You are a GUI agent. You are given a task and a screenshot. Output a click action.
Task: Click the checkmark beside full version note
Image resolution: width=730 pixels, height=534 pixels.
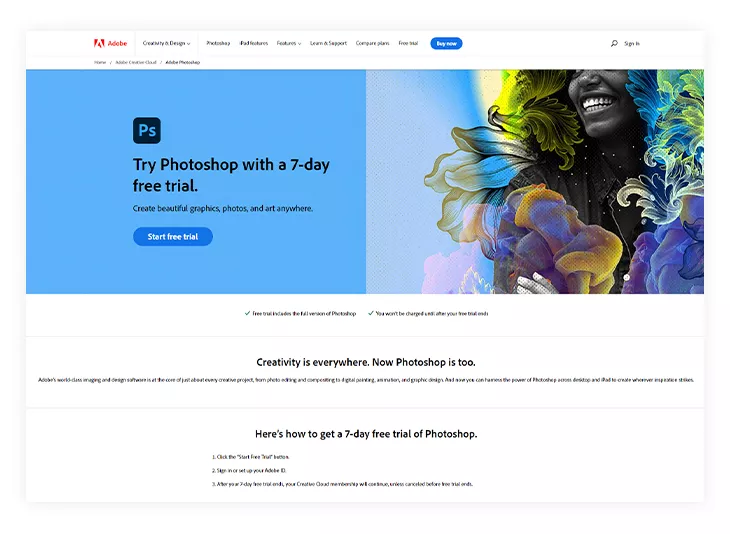pyautogui.click(x=247, y=313)
